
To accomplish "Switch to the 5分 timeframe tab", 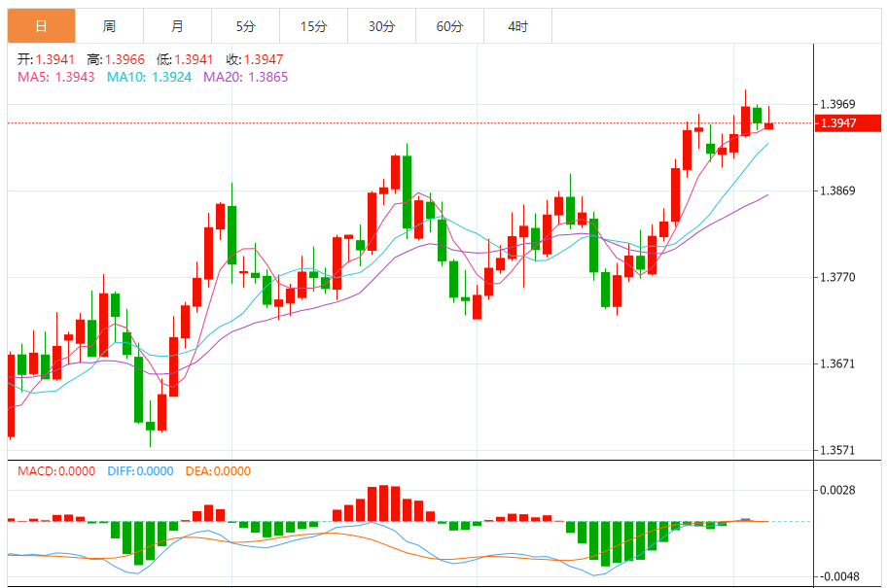I will coord(245,26).
